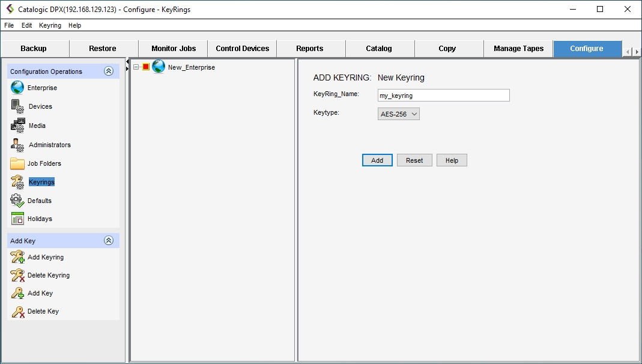Click the Add Keyring icon

coord(17,257)
